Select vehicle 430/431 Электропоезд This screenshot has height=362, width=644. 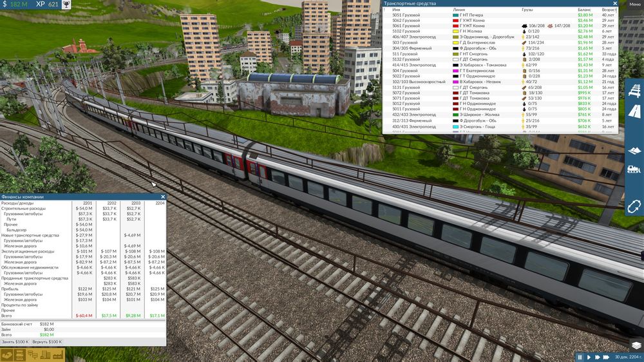(413, 126)
